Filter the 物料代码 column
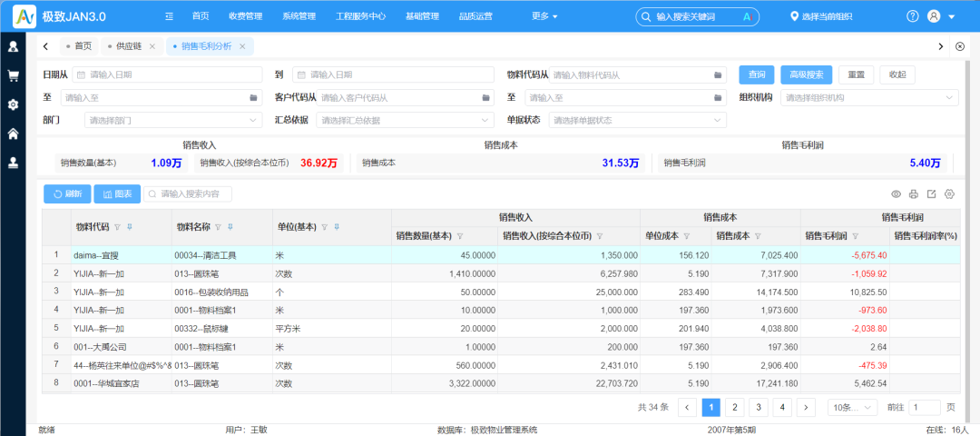The image size is (980, 436). [x=117, y=227]
